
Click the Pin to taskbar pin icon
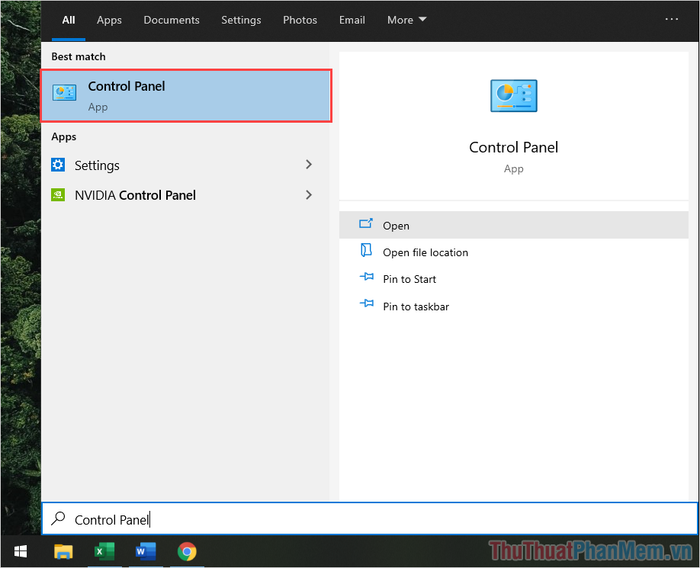[x=367, y=304]
